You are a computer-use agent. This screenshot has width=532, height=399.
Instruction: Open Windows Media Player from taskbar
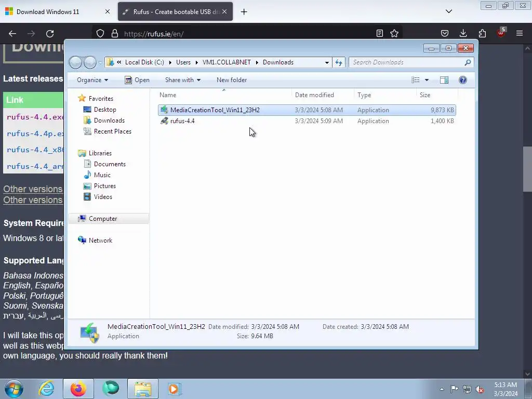pos(175,389)
